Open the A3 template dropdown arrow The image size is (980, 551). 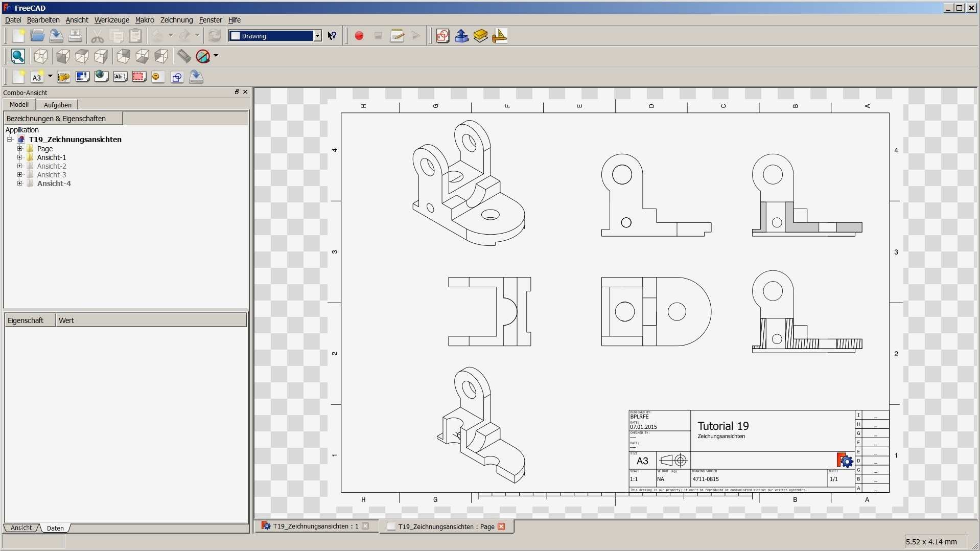(x=50, y=77)
